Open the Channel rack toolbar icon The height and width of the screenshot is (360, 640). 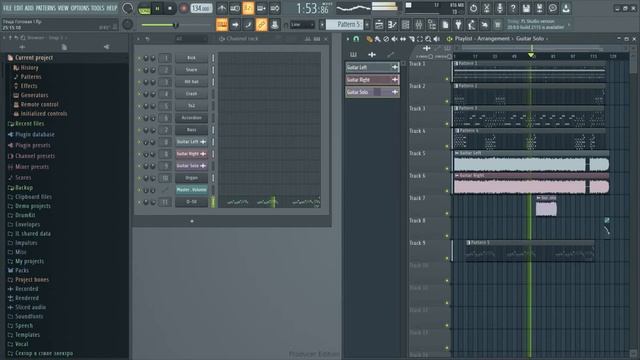(x=405, y=25)
